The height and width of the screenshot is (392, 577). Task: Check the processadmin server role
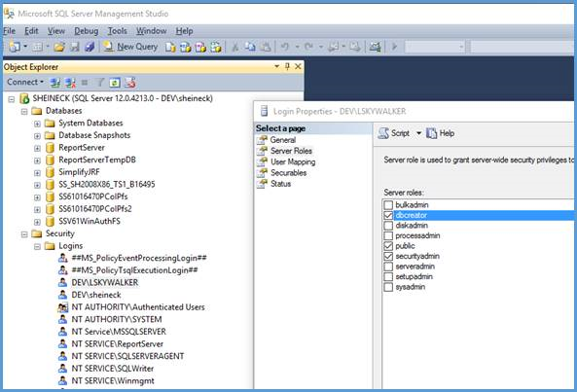(x=388, y=235)
